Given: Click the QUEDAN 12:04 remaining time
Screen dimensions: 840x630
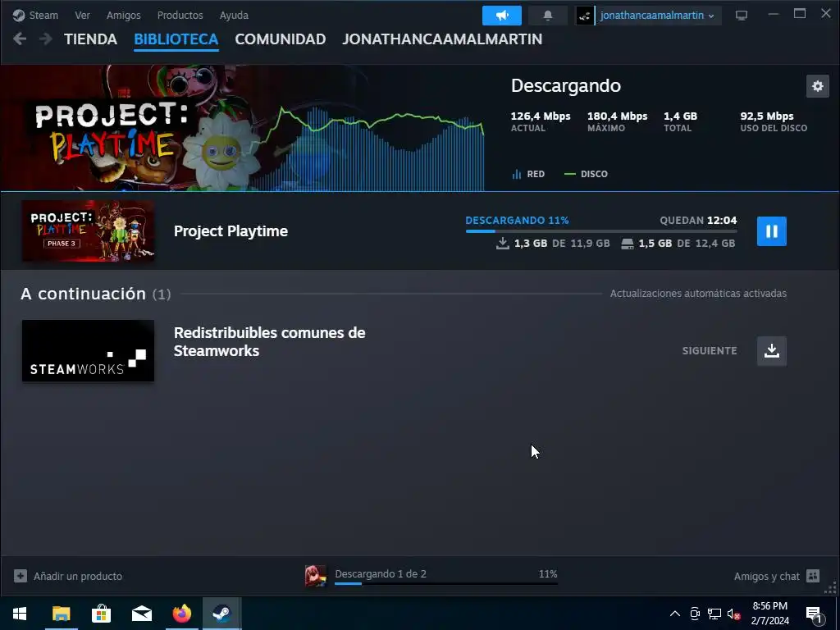Looking at the screenshot, I should (698, 220).
